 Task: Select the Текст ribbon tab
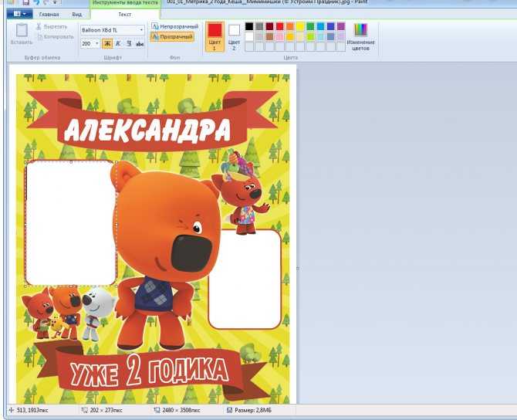[x=125, y=14]
